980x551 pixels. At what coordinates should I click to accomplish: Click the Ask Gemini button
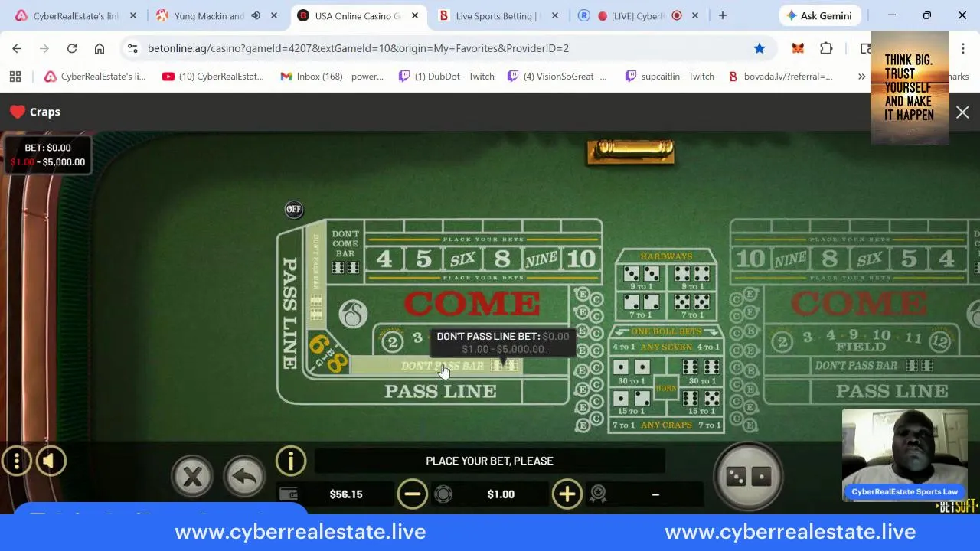click(x=820, y=15)
